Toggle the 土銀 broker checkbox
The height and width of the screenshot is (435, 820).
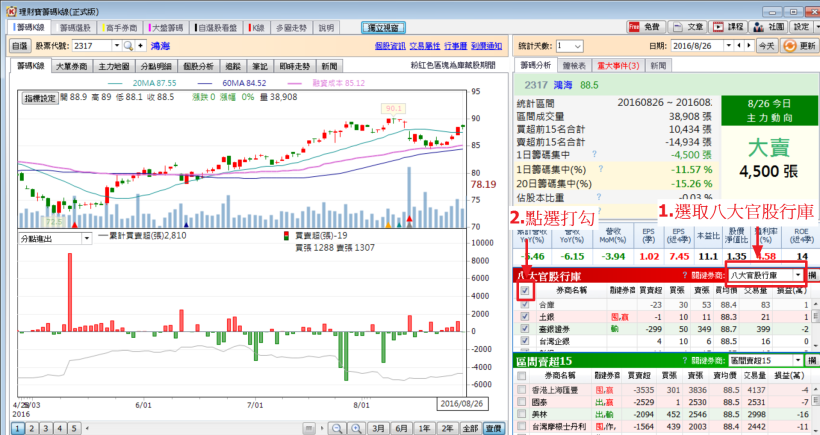coord(523,316)
